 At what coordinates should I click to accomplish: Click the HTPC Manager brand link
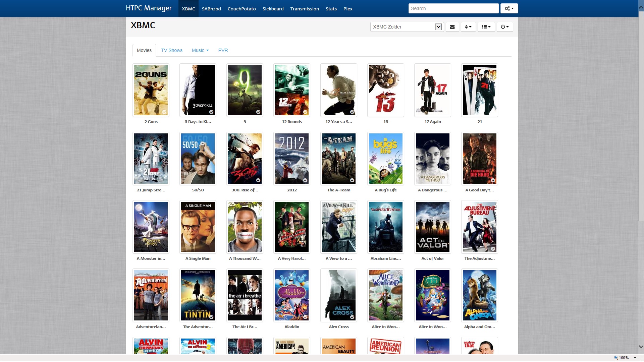[x=149, y=8]
